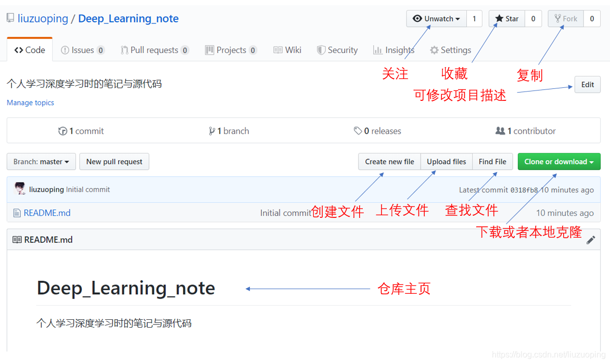610x364 pixels.
Task: Click the 10 minutes ago timestamp in README.md row
Action: pyautogui.click(x=565, y=213)
